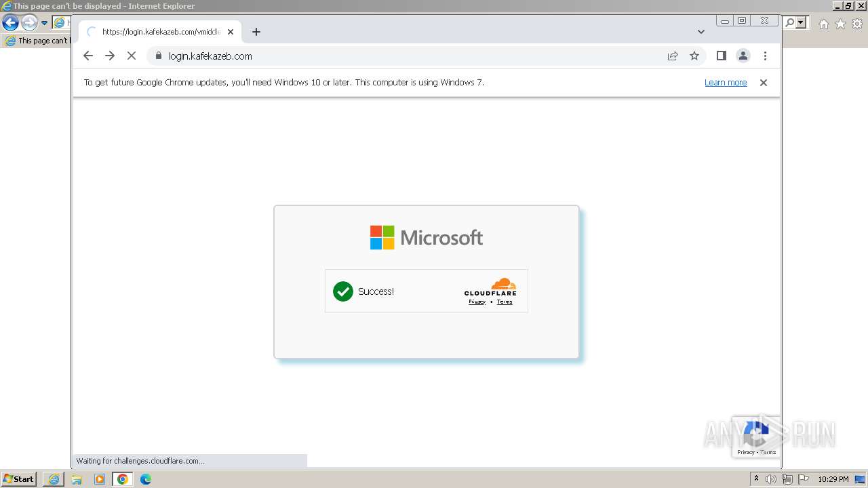This screenshot has width=868, height=488.
Task: Click the 10:29 PM clock
Action: pyautogui.click(x=833, y=479)
